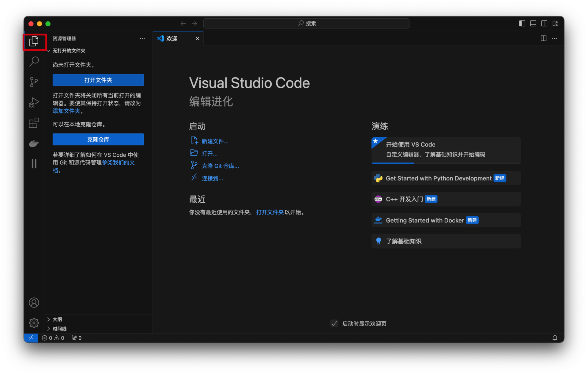Click the git branch icon beside 克隆 Git 仓库
Screen dimensions: 588x374
[194, 165]
